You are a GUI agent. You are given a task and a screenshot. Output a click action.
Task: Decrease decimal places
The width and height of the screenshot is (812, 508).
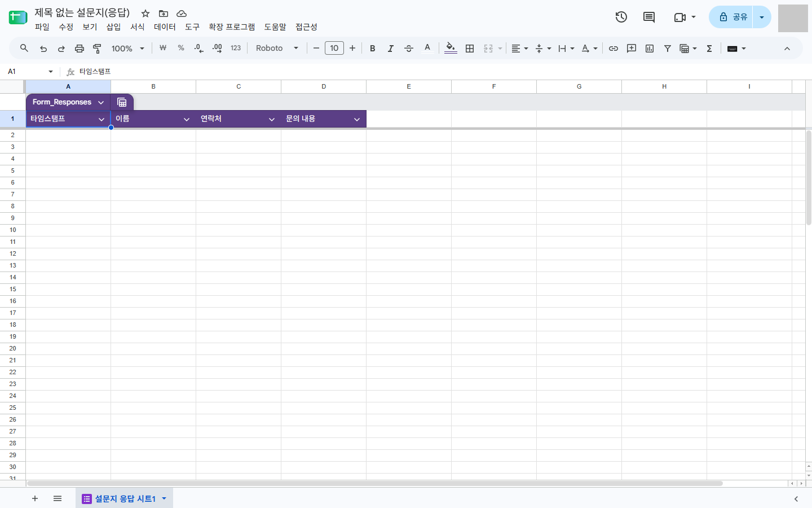pos(198,49)
